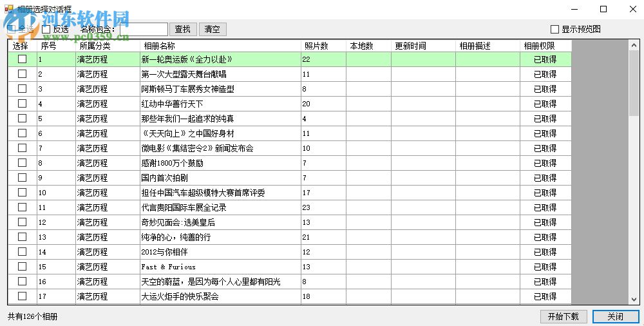Click the vertical scrollbar thumb
The image size is (644, 326).
pos(633,84)
